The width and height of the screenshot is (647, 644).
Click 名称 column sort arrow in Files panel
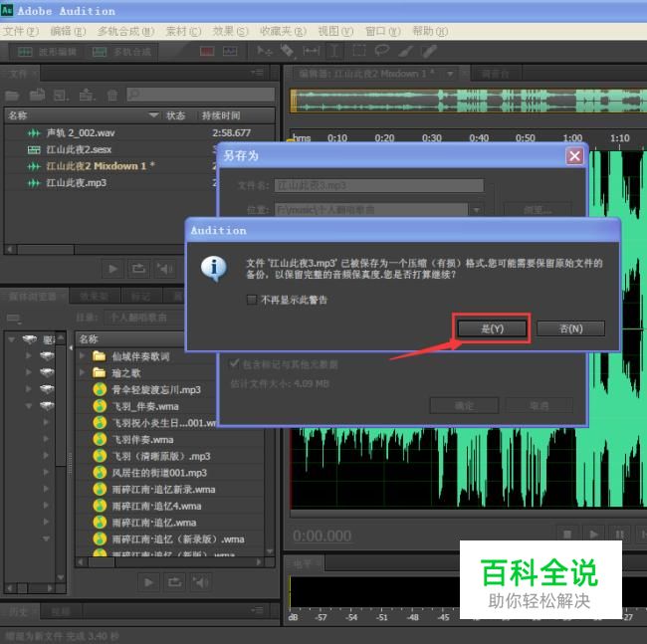coord(153,114)
